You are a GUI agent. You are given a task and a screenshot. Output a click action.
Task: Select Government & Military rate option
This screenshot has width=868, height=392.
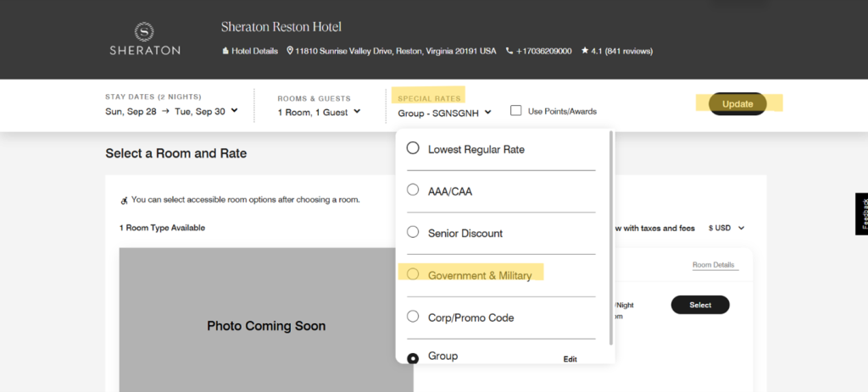click(x=413, y=274)
